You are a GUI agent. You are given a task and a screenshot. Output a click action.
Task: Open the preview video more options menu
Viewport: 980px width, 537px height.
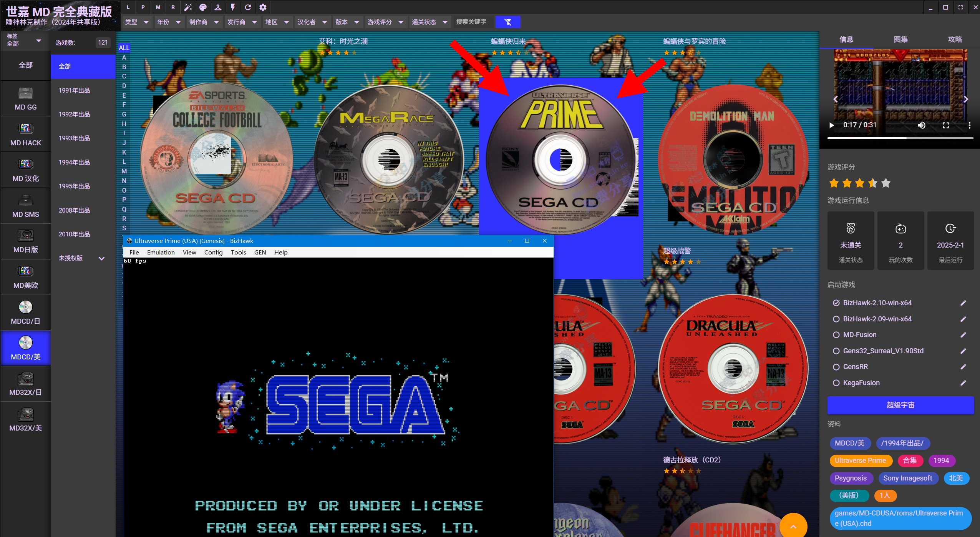pos(969,125)
